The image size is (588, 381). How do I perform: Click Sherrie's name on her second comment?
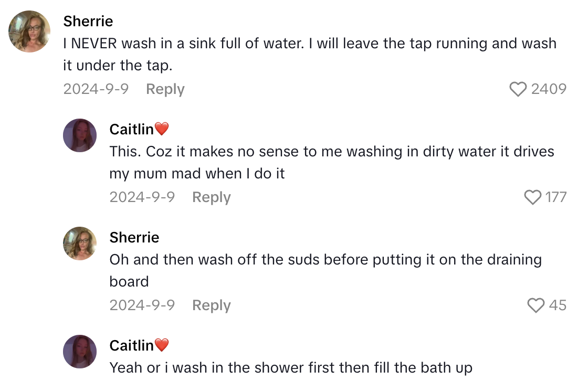pos(134,237)
